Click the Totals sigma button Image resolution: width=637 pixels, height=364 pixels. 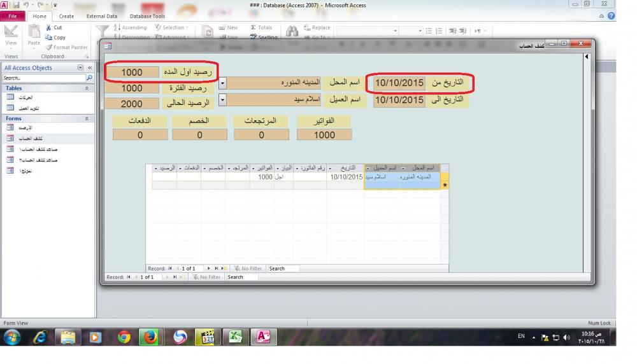261,27
